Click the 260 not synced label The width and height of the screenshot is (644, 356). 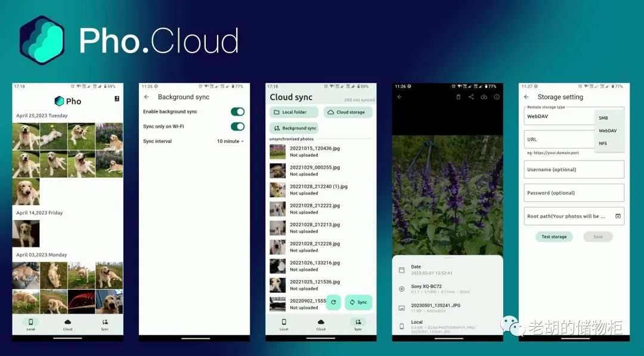click(x=360, y=100)
